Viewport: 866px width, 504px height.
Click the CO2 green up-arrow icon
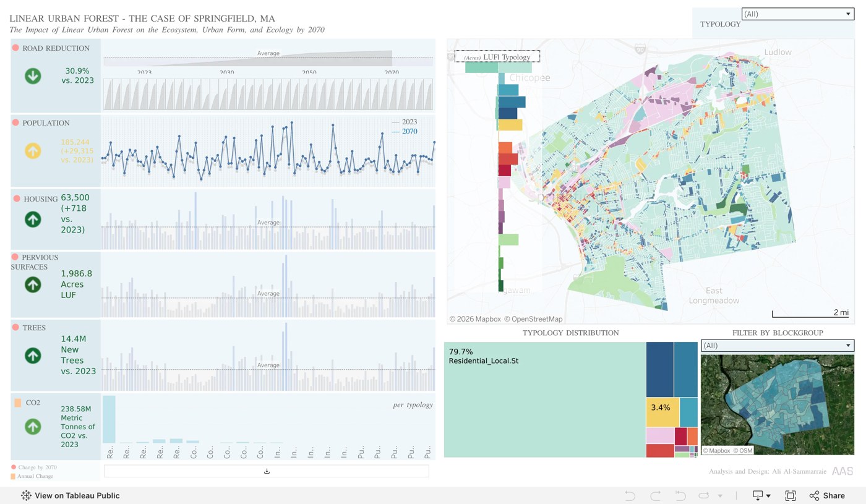pos(33,426)
